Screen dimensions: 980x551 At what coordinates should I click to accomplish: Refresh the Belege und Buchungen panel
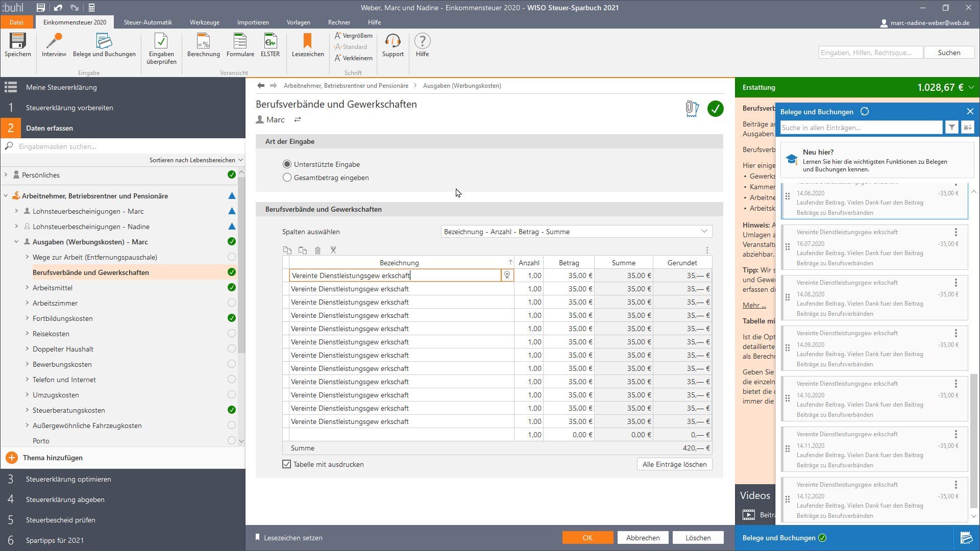point(865,112)
